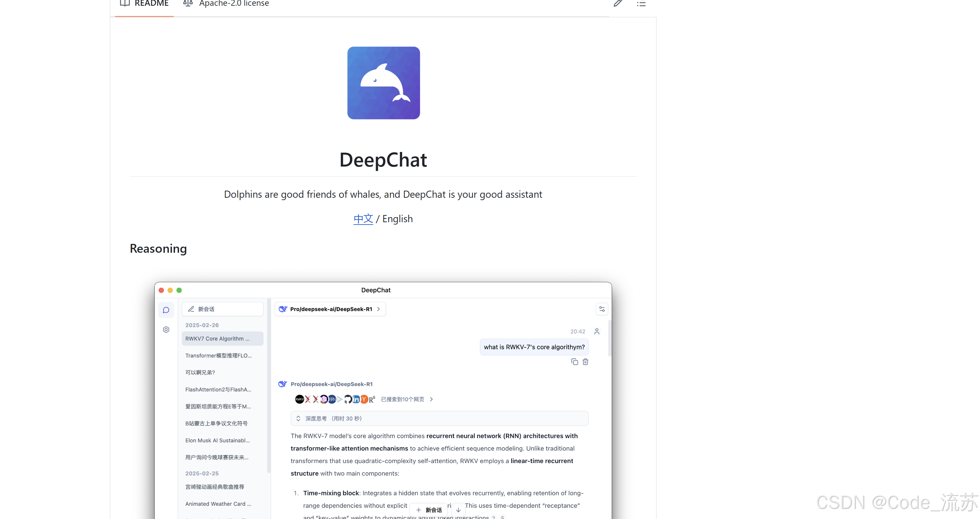Click the user avatar icon beside 20:42
Image resolution: width=980 pixels, height=519 pixels.
coord(596,331)
